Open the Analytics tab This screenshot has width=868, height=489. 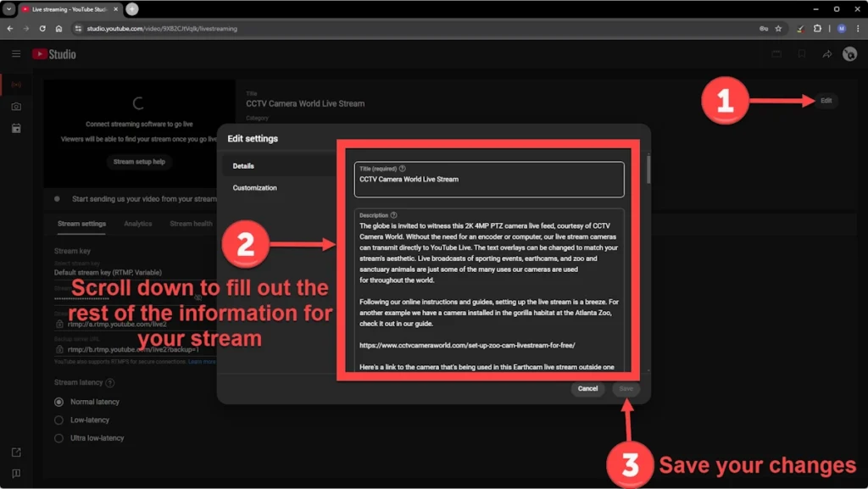[137, 224]
